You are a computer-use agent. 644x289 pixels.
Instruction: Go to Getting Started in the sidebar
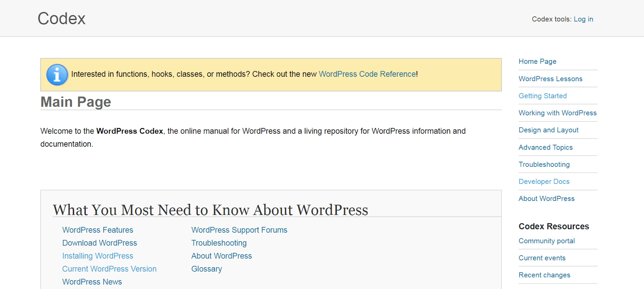coord(543,96)
